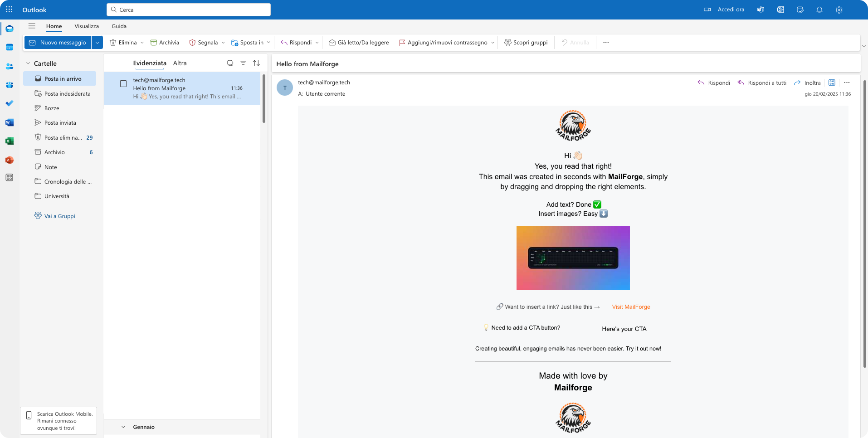The image size is (868, 438).
Task: Switch to the Home ribbon tab
Action: click(x=54, y=26)
